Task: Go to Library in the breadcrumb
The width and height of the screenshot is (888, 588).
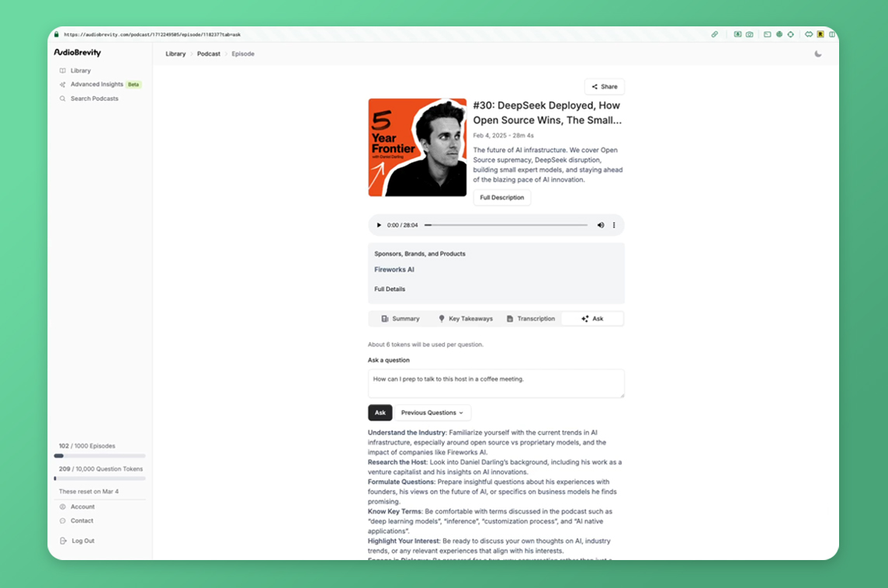Action: click(x=175, y=54)
